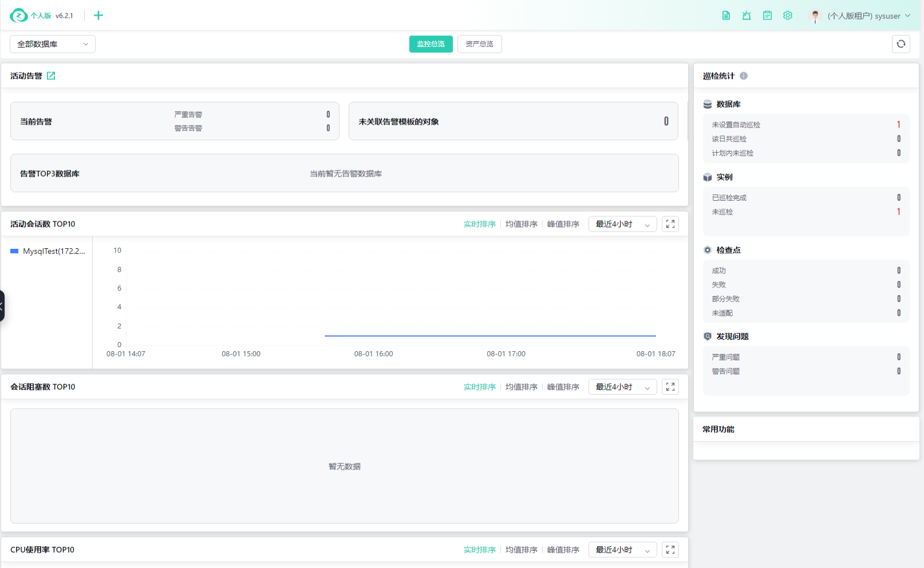Show info tooltip next to 巡检统计
Screen dimensions: 924x568
click(x=744, y=76)
